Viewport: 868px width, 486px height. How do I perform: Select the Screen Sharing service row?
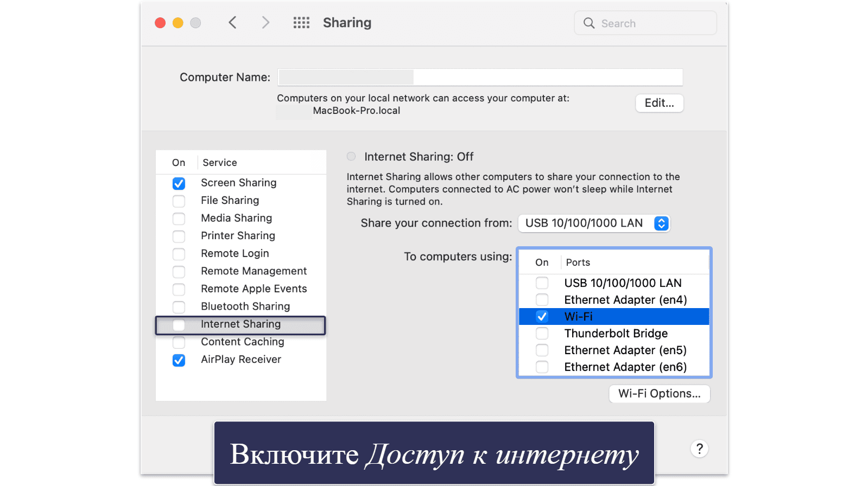(x=241, y=183)
